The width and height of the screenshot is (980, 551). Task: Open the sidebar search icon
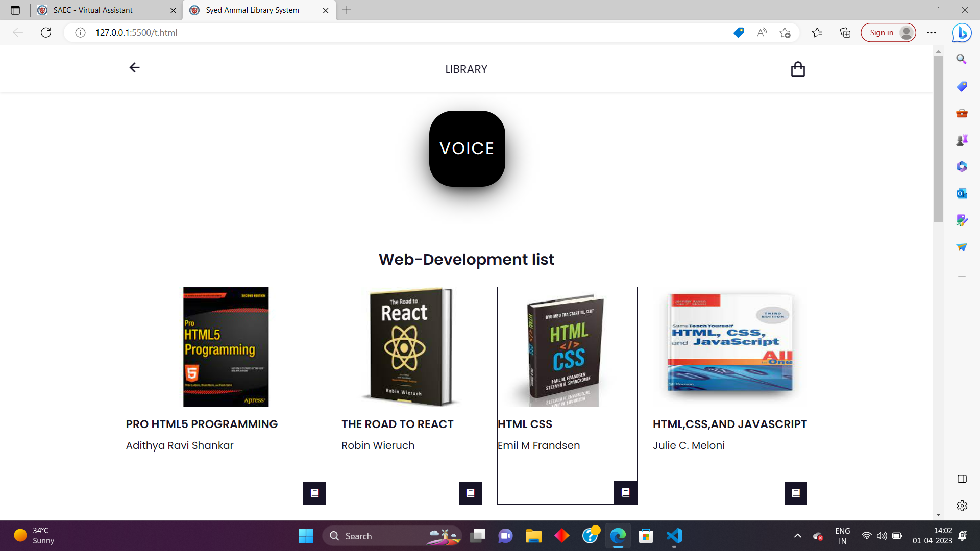tap(962, 59)
